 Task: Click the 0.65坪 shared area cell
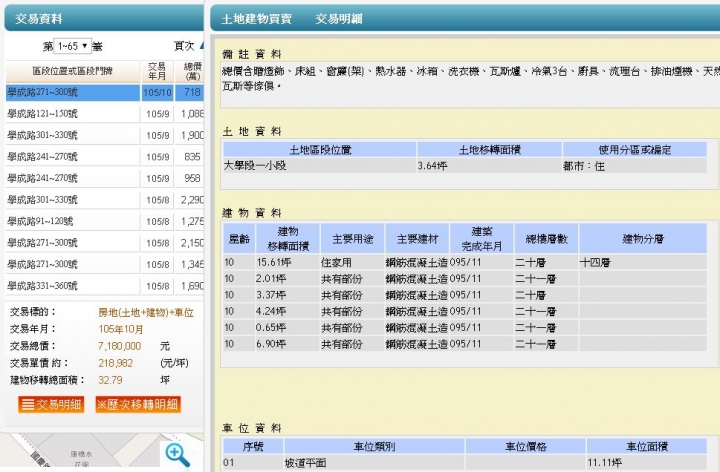coord(287,327)
